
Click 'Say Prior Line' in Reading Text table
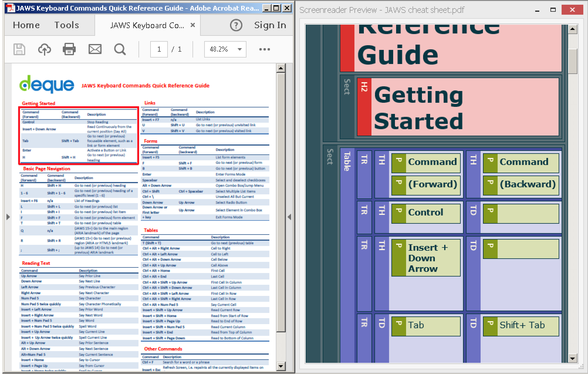(x=89, y=276)
